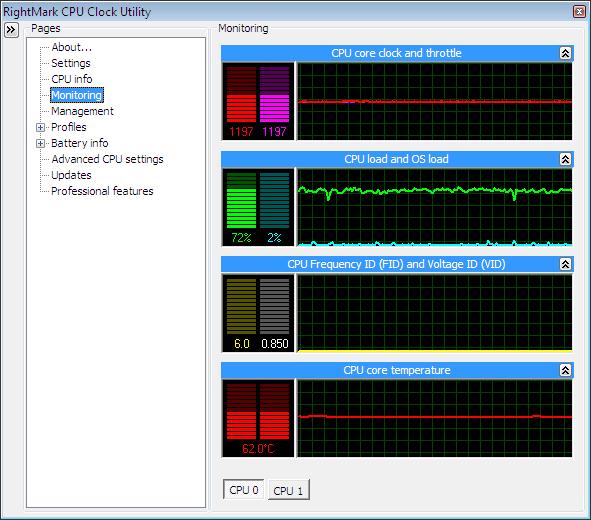
Task: Click the double-arrow pages toggle icon
Action: (x=11, y=30)
